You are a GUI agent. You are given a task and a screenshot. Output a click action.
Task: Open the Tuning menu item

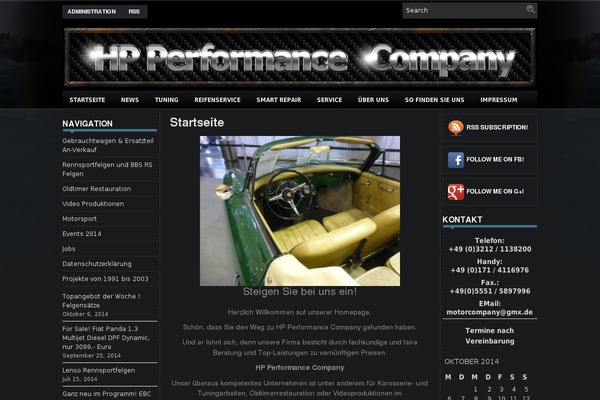(166, 100)
